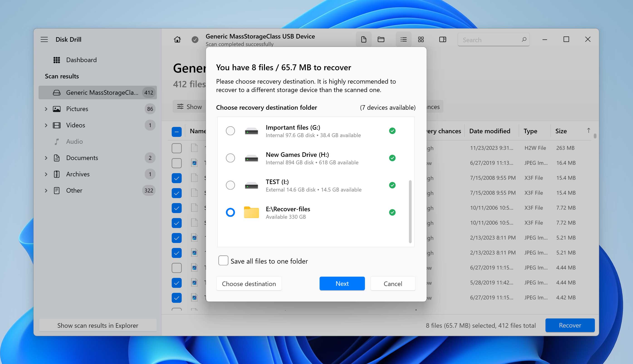This screenshot has width=633, height=364.
Task: Click TEST (I:) drive icon
Action: click(x=251, y=185)
